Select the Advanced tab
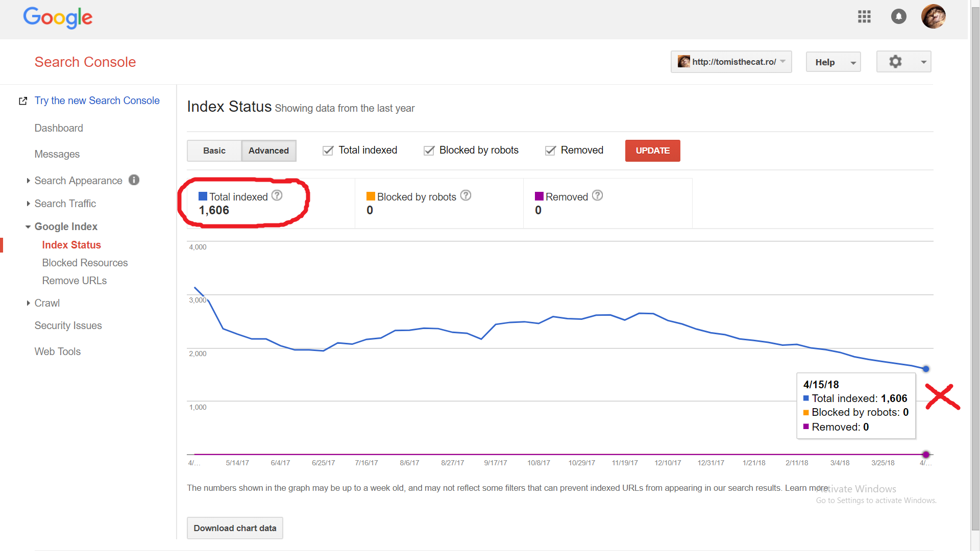Image resolution: width=980 pixels, height=551 pixels. [268, 151]
